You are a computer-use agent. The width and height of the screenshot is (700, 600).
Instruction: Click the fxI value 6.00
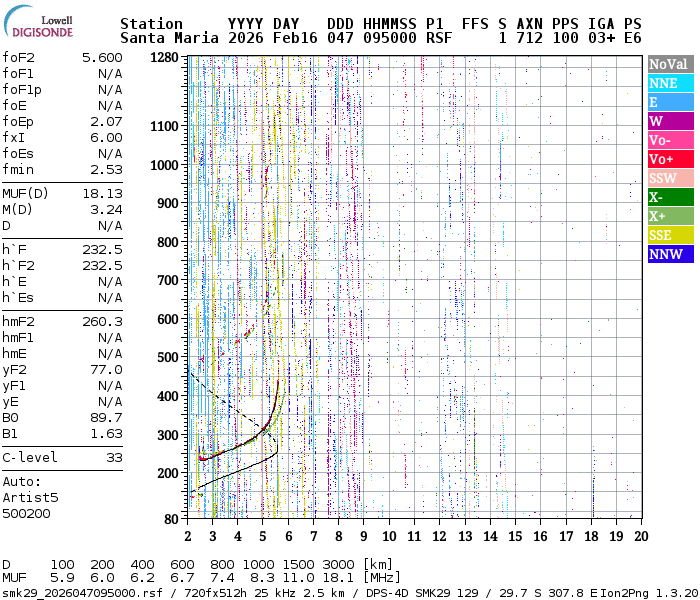[x=106, y=138]
